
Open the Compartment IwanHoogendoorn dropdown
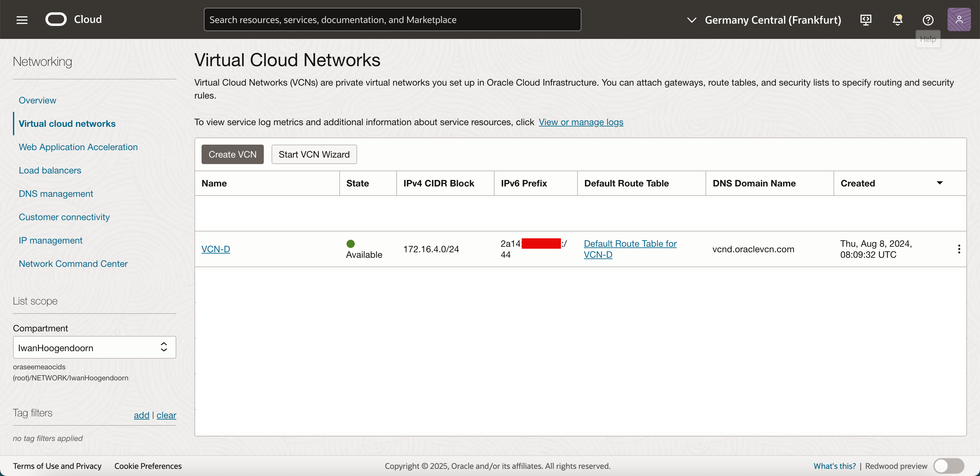(x=94, y=347)
